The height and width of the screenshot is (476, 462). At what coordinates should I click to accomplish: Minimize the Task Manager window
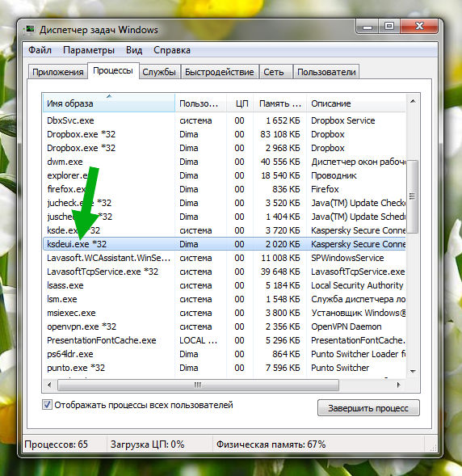tap(367, 27)
